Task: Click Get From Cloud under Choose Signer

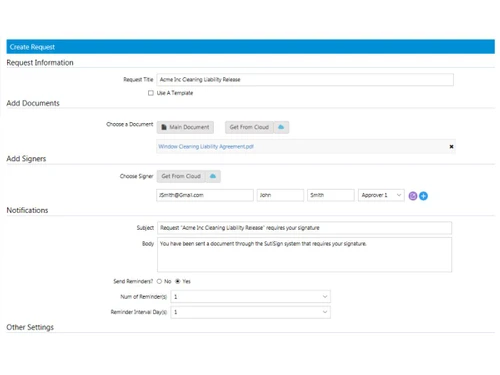Action: [x=181, y=176]
